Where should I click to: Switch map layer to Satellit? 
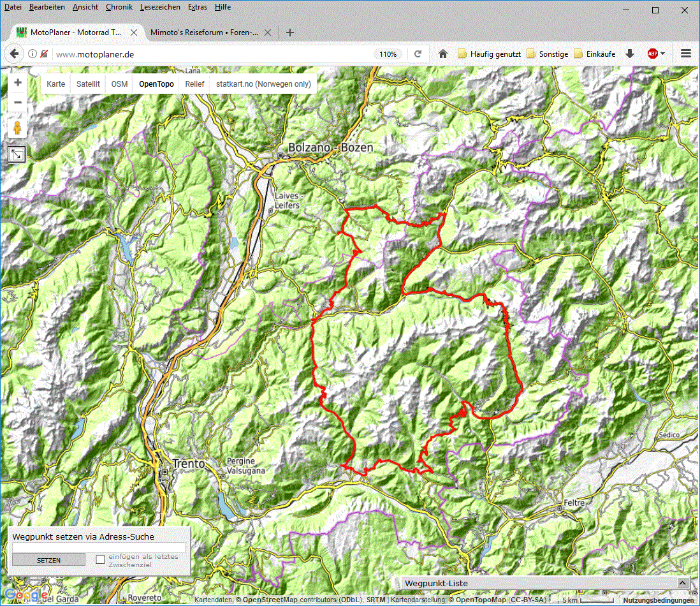pos(88,84)
